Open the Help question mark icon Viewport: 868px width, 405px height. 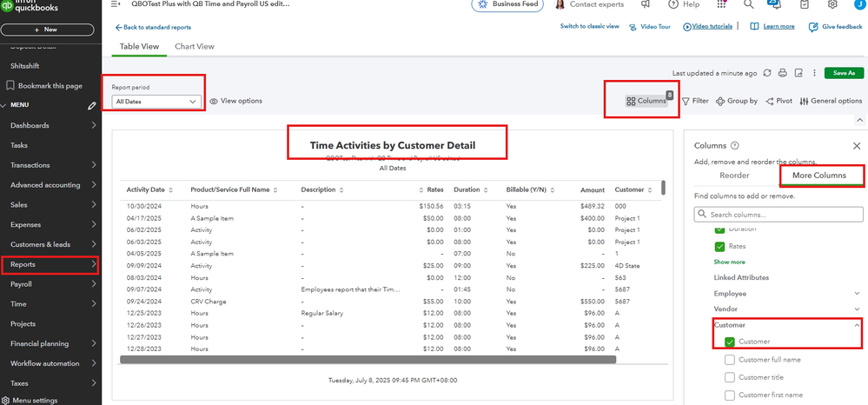[x=673, y=3]
